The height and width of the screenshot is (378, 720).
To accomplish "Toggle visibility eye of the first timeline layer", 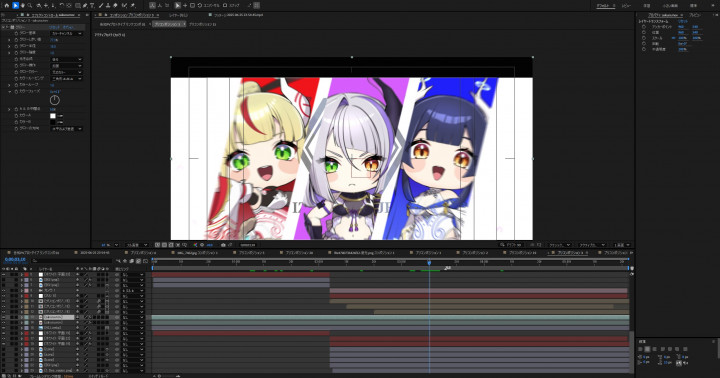I will [x=4, y=274].
